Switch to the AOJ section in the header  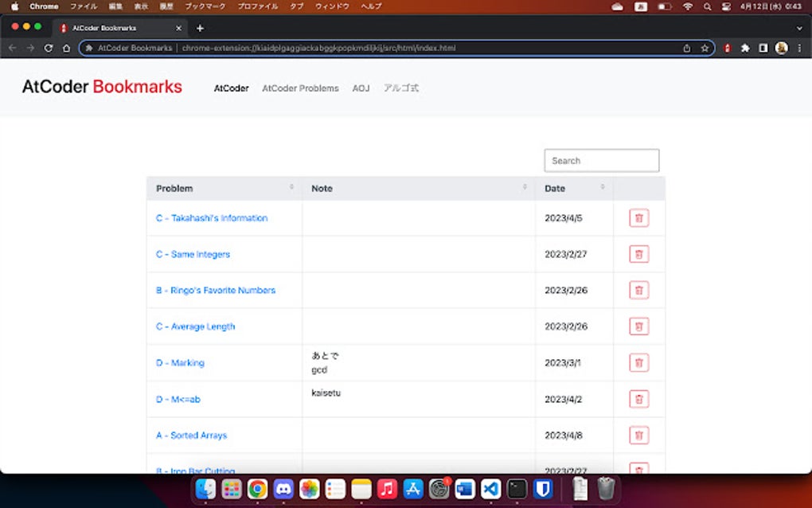coord(361,88)
